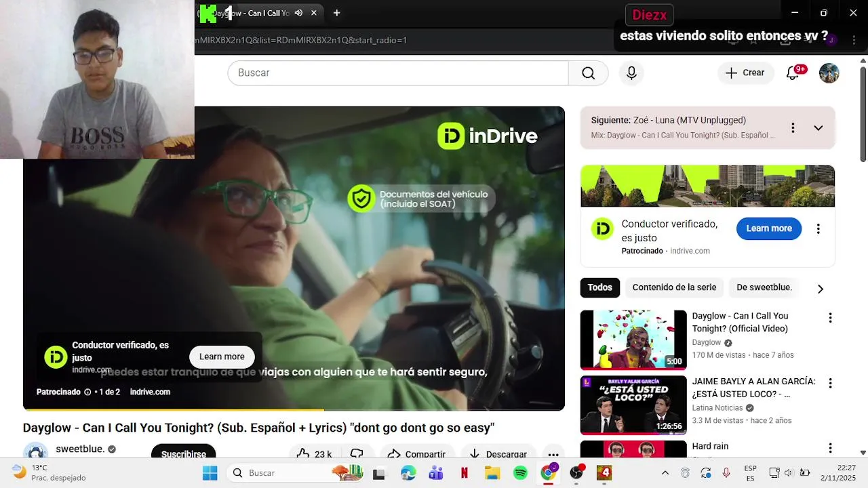Open sweetblue. channel name
This screenshot has height=488, width=868.
80,449
